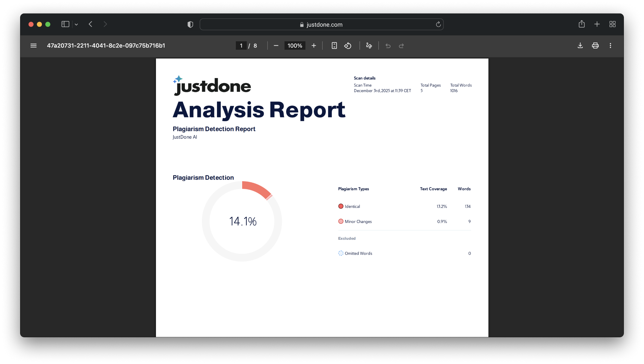Open the PDF sidebar hamburger menu
The height and width of the screenshot is (364, 644).
33,46
